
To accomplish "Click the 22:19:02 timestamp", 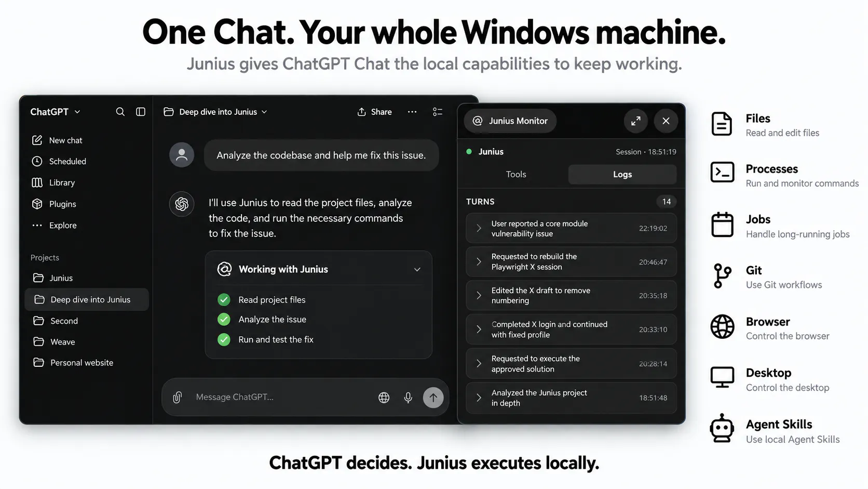I will tap(653, 229).
